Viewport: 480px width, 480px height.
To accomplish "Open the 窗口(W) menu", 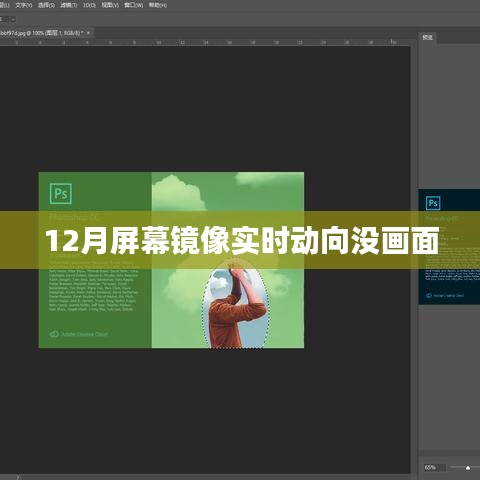I will [133, 5].
